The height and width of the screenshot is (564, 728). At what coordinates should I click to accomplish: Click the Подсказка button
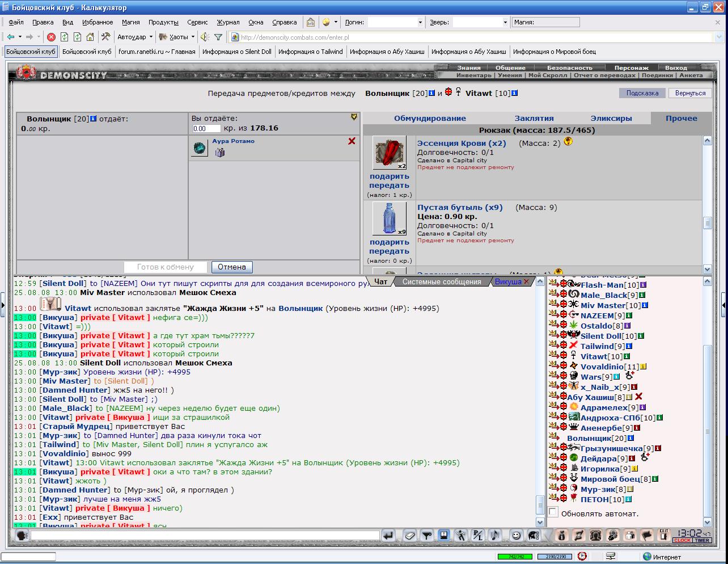pos(642,93)
